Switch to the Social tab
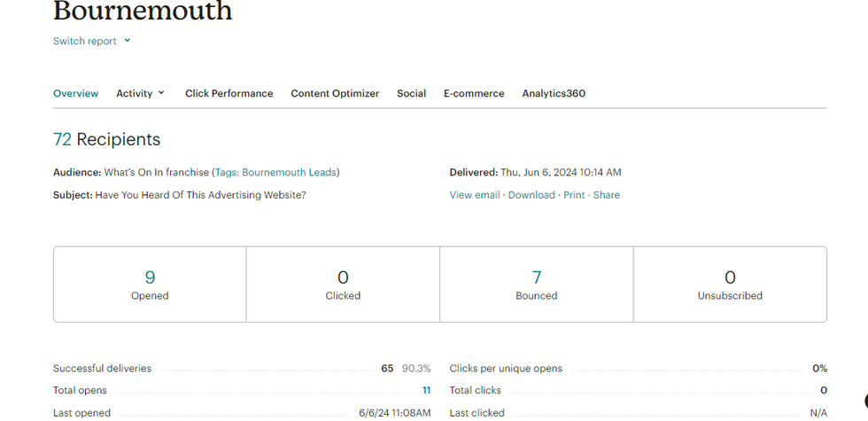This screenshot has height=421, width=868. [x=411, y=94]
